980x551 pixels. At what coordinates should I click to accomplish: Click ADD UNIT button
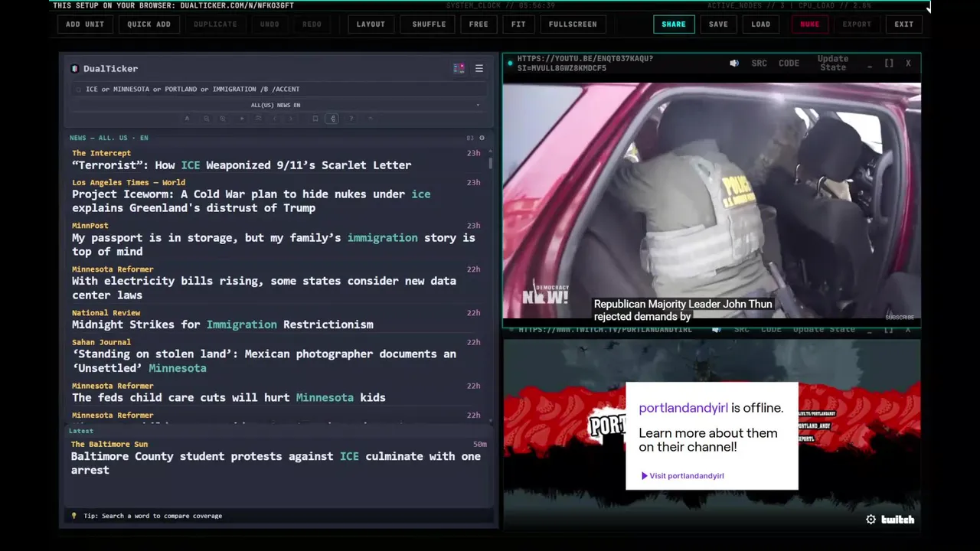[85, 24]
